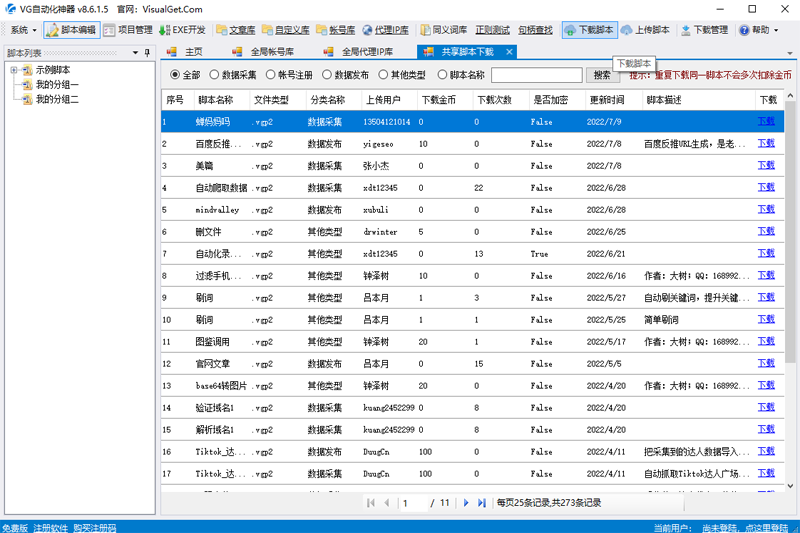
Task: Select the 数据采集 radio filter
Action: pyautogui.click(x=215, y=75)
